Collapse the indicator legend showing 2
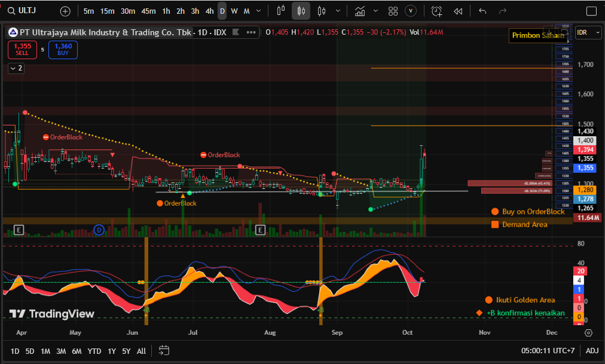605x364 pixels. (16, 68)
